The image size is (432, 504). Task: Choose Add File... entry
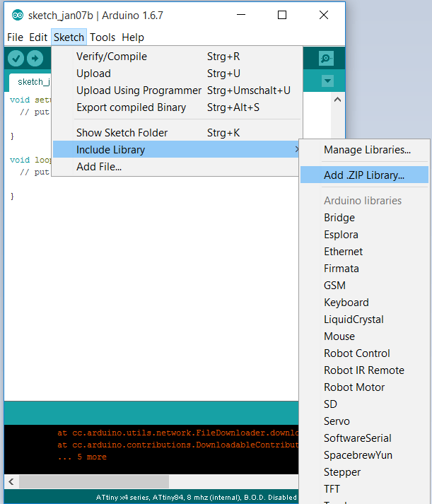(x=176, y=167)
